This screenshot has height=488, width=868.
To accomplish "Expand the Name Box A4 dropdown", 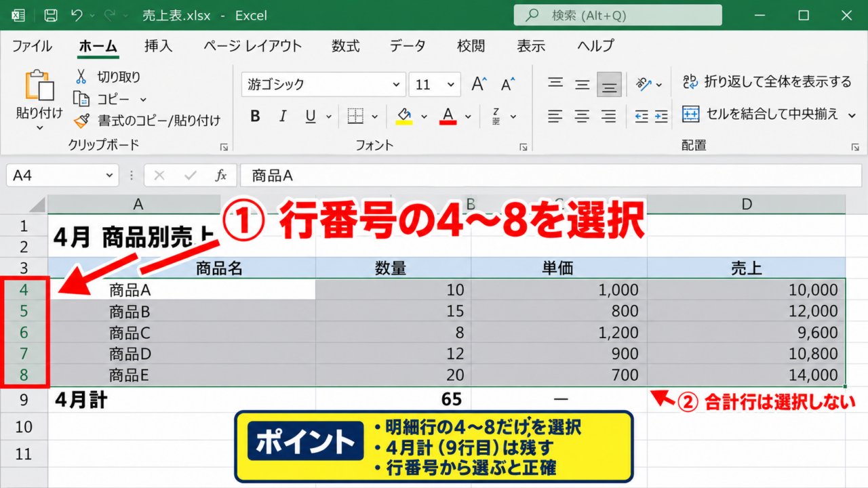I will (x=109, y=176).
